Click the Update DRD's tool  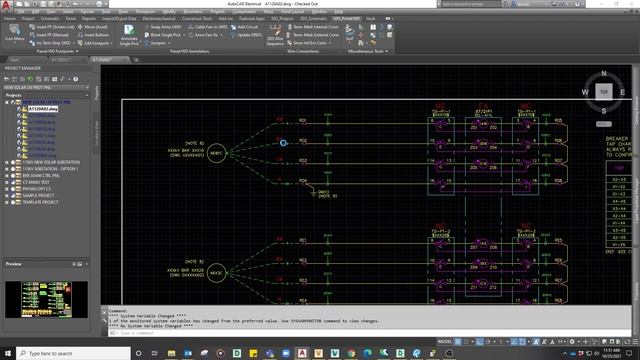(x=246, y=35)
